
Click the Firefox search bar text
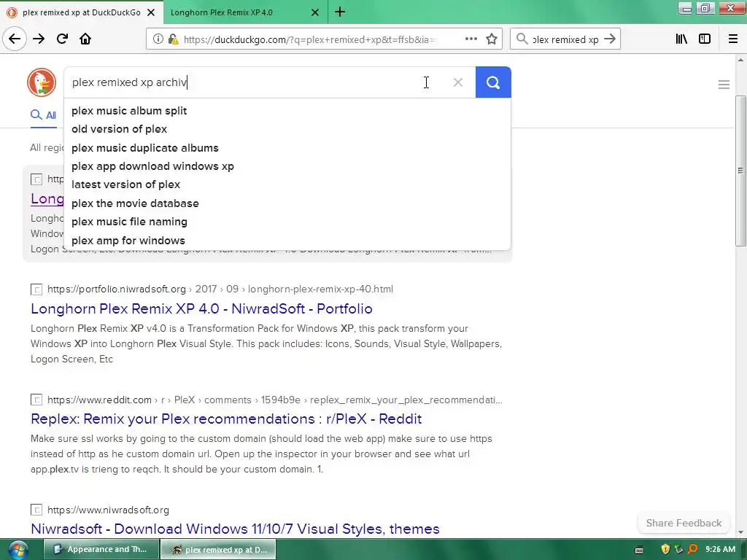(x=565, y=39)
